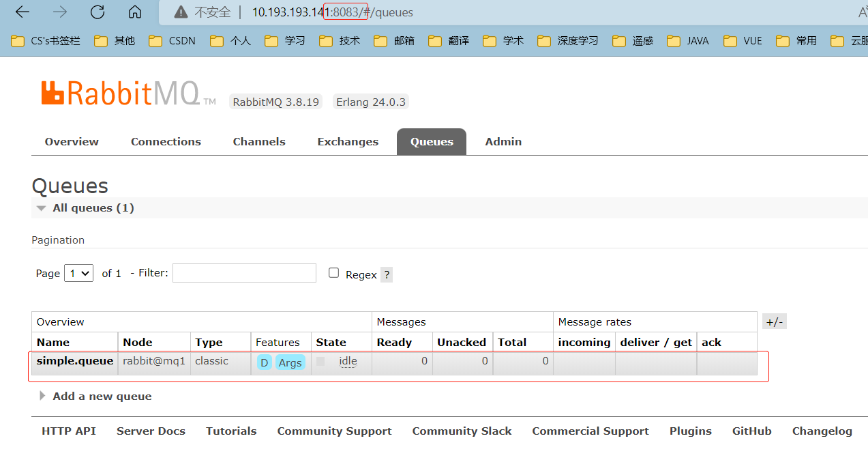This screenshot has width=868, height=475.
Task: Open the Tutorials footer link
Action: pos(231,431)
